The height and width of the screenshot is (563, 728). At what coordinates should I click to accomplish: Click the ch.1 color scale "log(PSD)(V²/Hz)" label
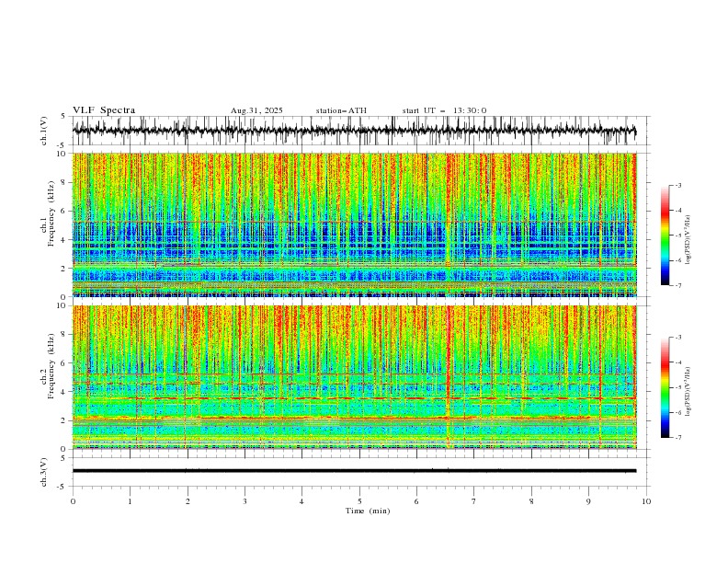coord(688,240)
